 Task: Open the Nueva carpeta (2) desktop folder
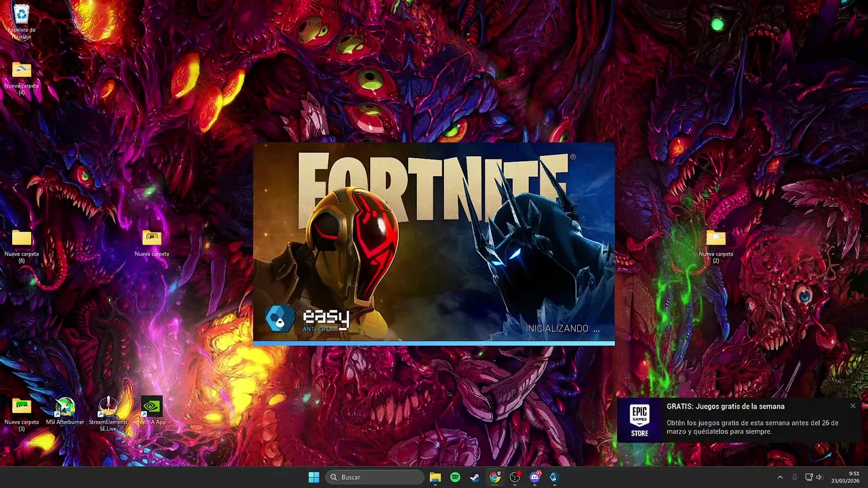pos(716,245)
